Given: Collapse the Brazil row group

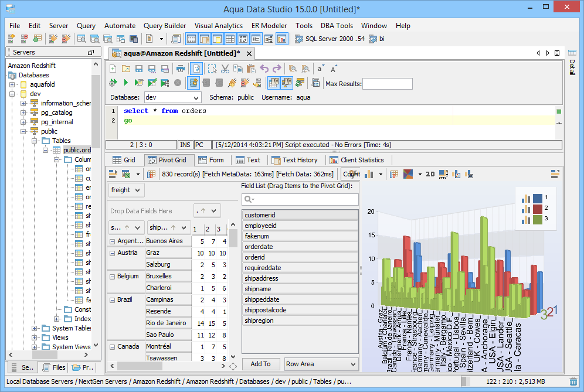Looking at the screenshot, I should [112, 300].
